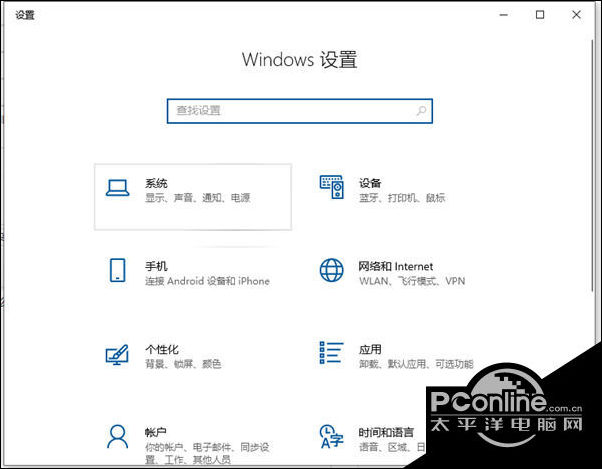
Task: Click the Devices keyboard and speaker icon
Action: click(x=332, y=187)
